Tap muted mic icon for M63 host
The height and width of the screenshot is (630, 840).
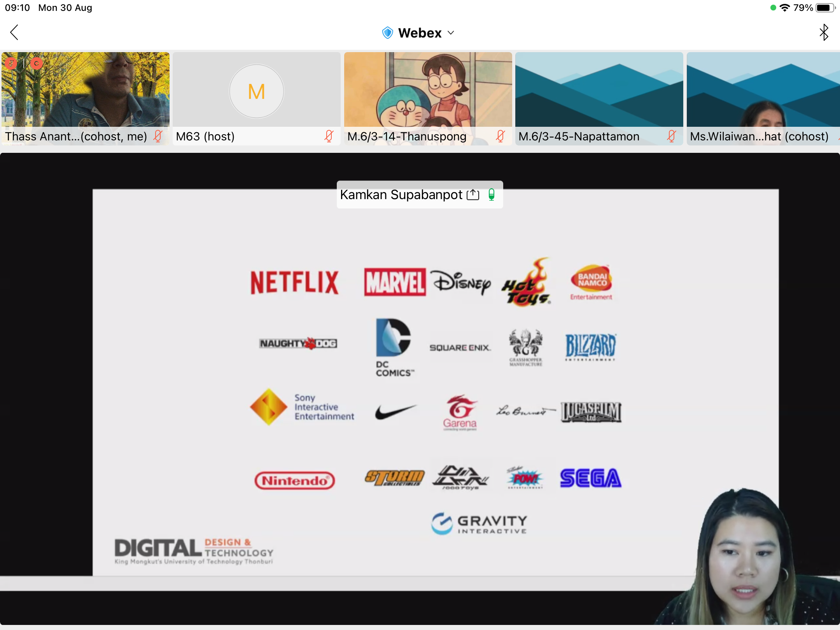pyautogui.click(x=329, y=136)
